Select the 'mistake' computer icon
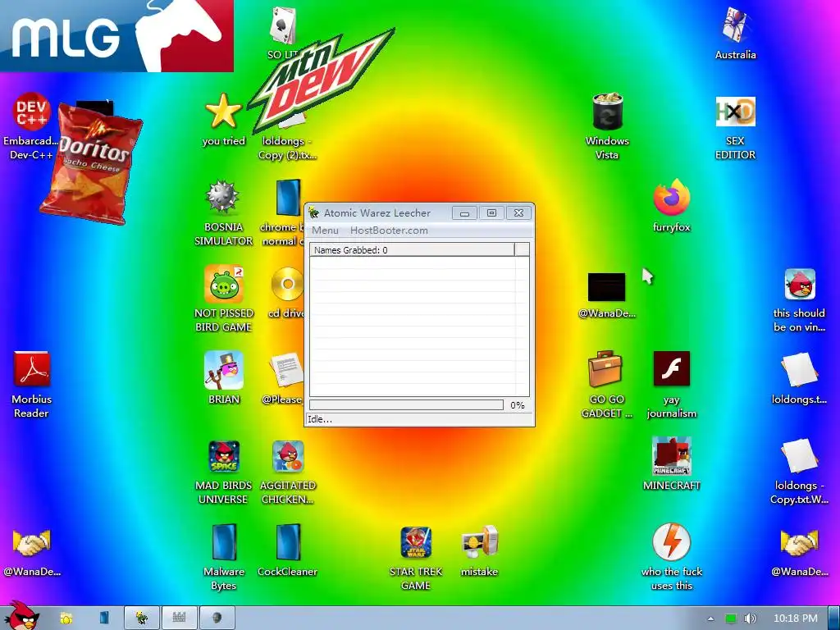Screen dimensions: 840x630 [x=479, y=550]
